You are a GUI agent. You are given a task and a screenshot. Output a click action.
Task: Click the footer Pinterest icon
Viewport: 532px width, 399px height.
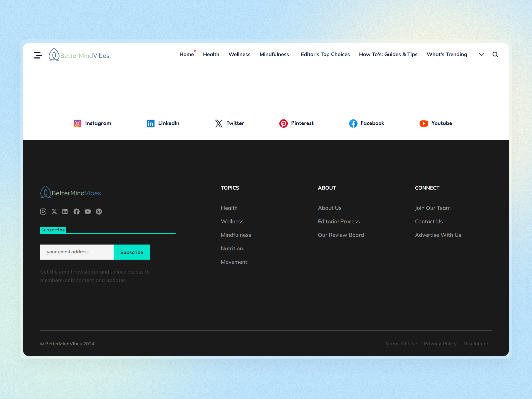coord(99,211)
